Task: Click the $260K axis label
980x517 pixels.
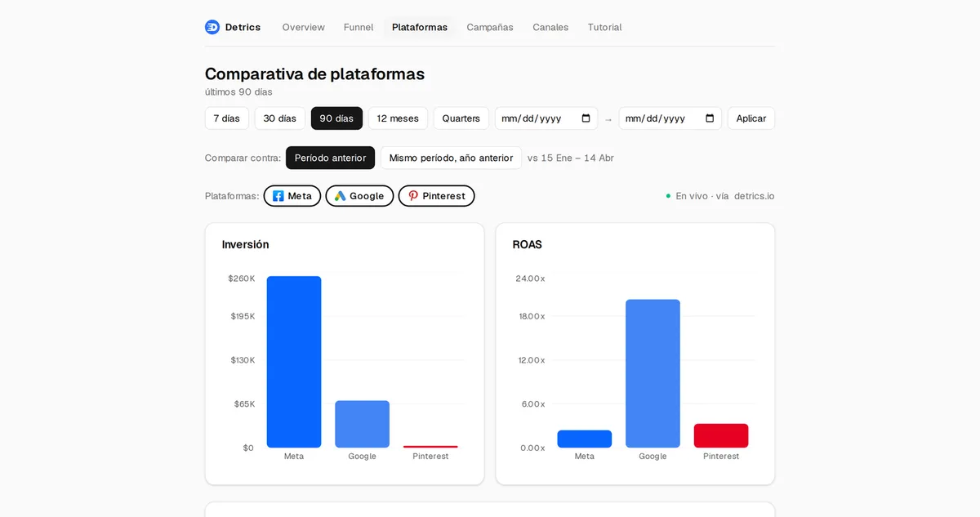Action: pos(242,279)
